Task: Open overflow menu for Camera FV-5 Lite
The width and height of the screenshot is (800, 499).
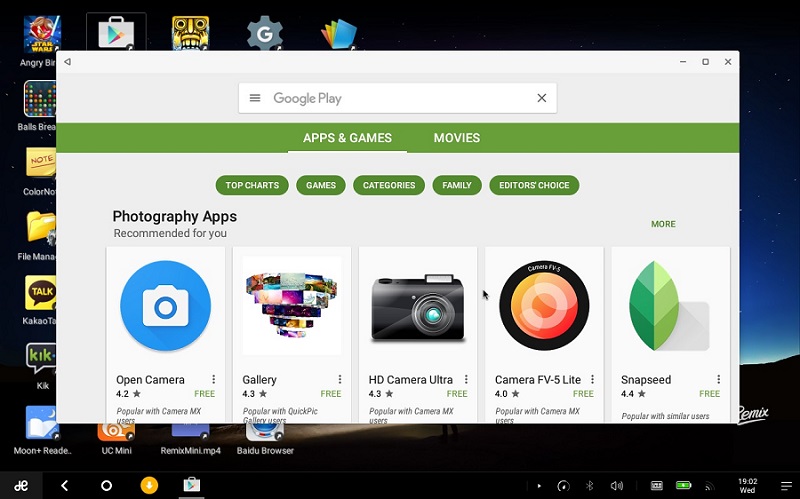Action: (x=592, y=379)
